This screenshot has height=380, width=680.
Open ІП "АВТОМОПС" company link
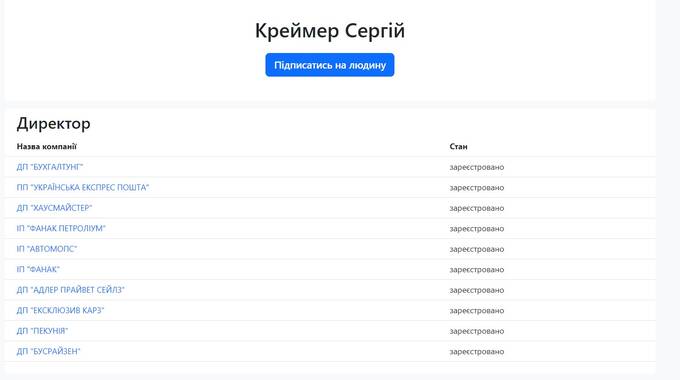[x=47, y=249]
